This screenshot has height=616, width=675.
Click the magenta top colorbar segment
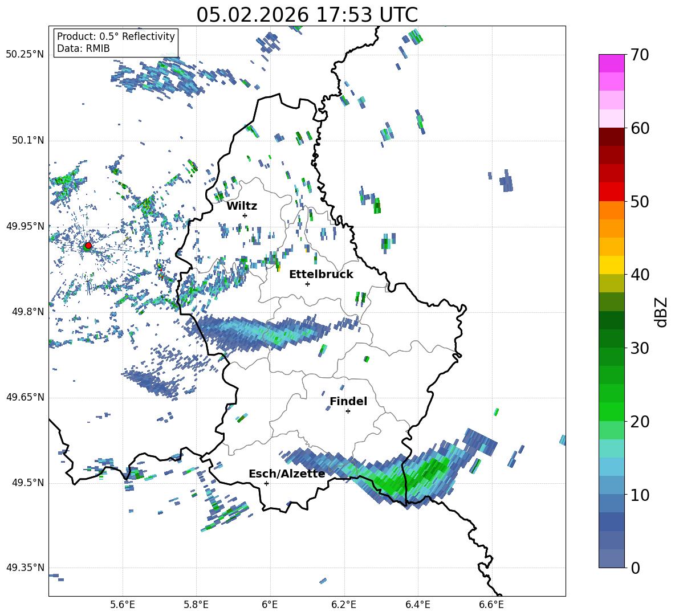[x=611, y=63]
